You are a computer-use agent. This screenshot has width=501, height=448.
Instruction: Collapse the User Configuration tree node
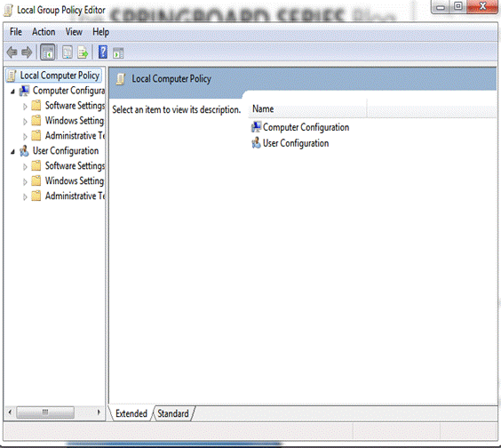pyautogui.click(x=12, y=152)
